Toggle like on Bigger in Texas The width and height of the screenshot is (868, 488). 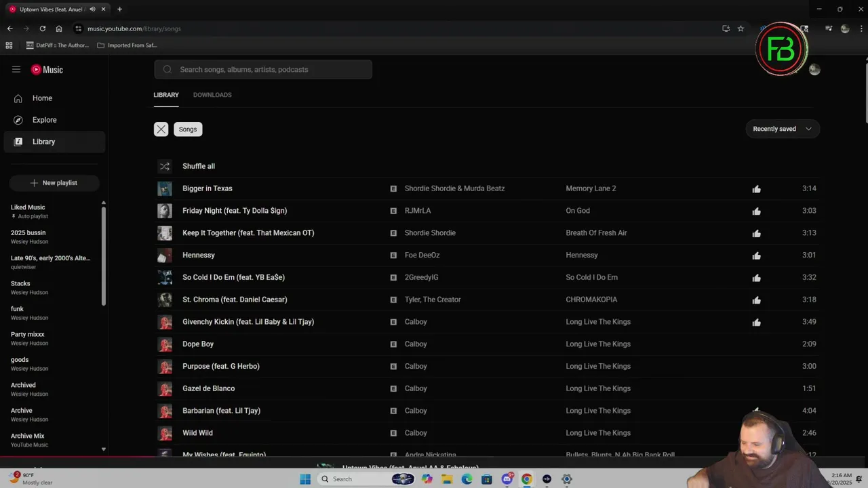coord(756,188)
